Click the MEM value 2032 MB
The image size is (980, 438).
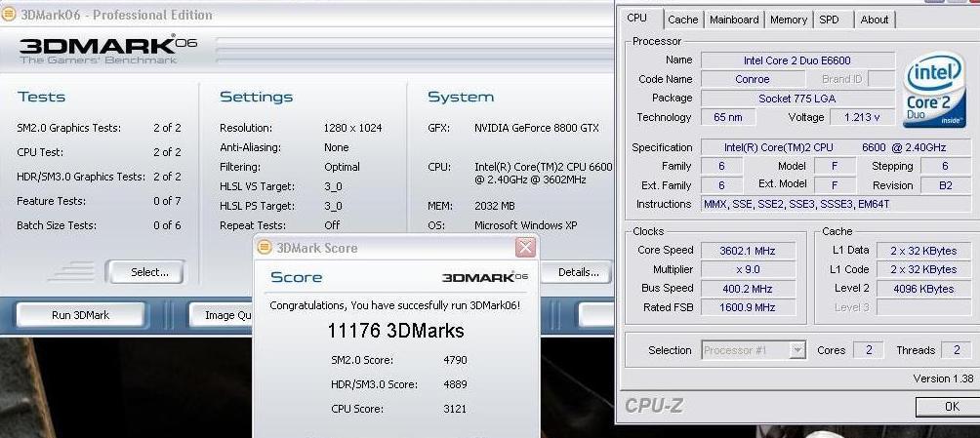click(x=494, y=206)
